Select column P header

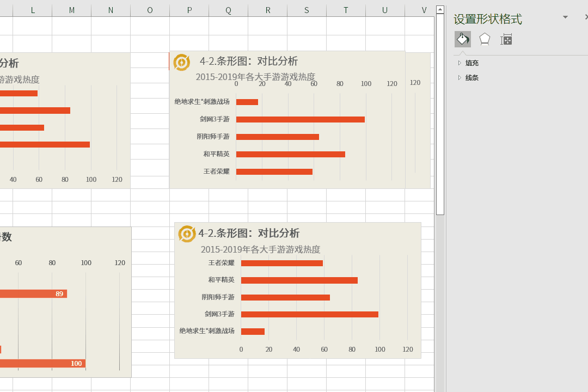pyautogui.click(x=189, y=10)
